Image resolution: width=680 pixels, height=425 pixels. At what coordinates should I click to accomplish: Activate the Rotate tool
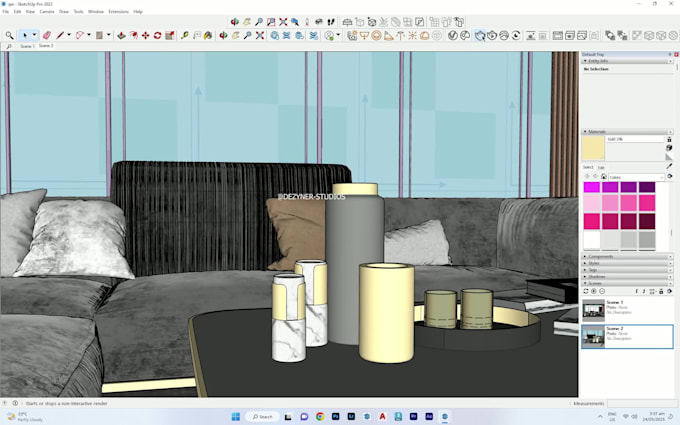pyautogui.click(x=157, y=36)
